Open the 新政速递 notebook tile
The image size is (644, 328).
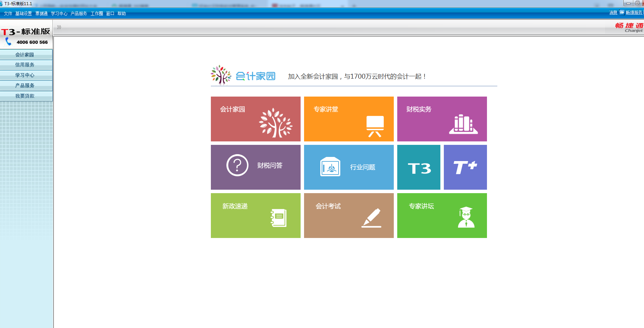point(255,216)
